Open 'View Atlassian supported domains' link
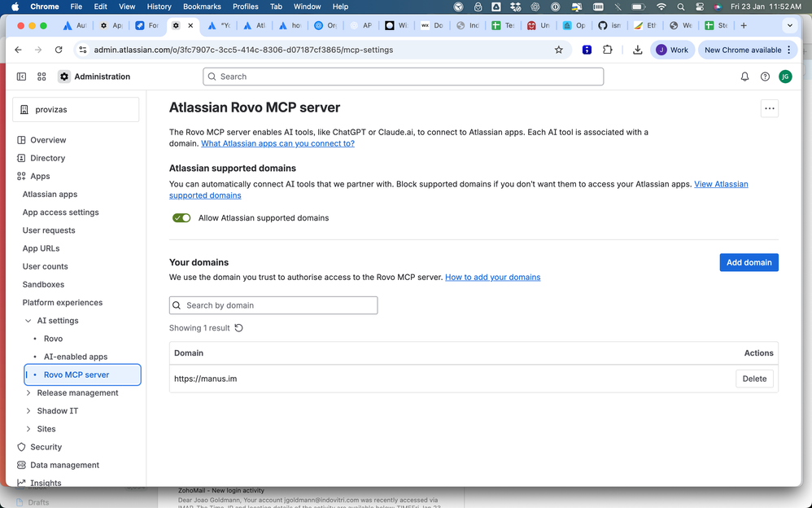The height and width of the screenshot is (508, 812). point(721,184)
